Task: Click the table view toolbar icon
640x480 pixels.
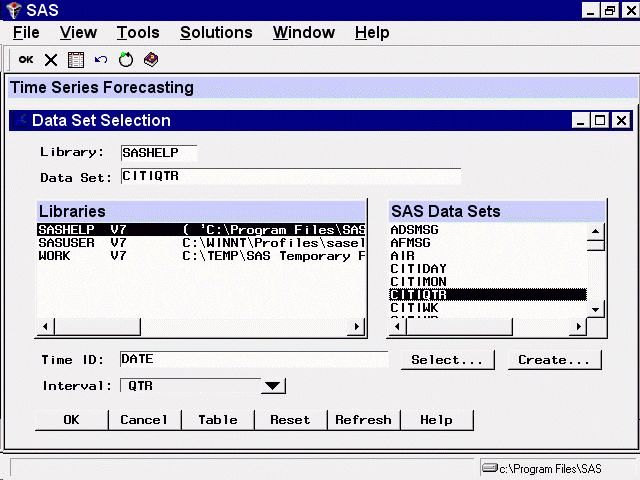Action: (76, 60)
